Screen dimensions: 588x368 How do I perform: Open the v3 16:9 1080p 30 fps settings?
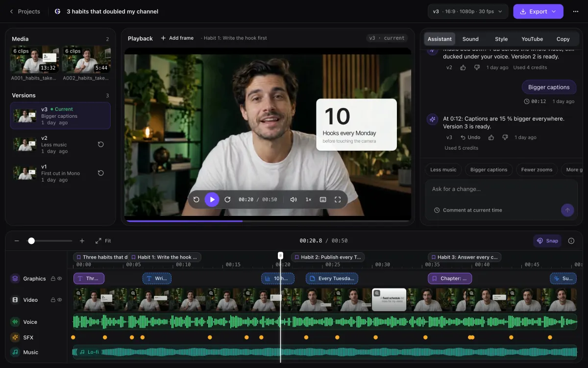(x=468, y=11)
